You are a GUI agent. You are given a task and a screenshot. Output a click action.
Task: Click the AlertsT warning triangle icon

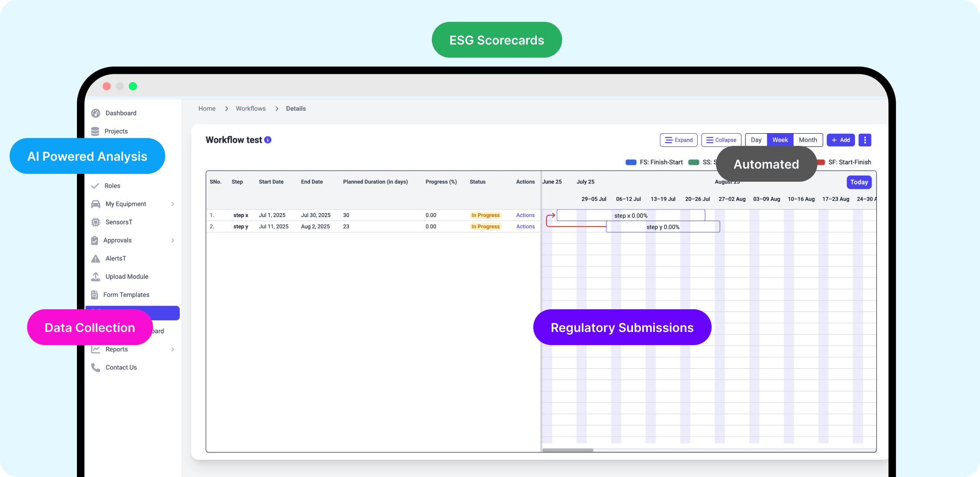click(x=96, y=259)
